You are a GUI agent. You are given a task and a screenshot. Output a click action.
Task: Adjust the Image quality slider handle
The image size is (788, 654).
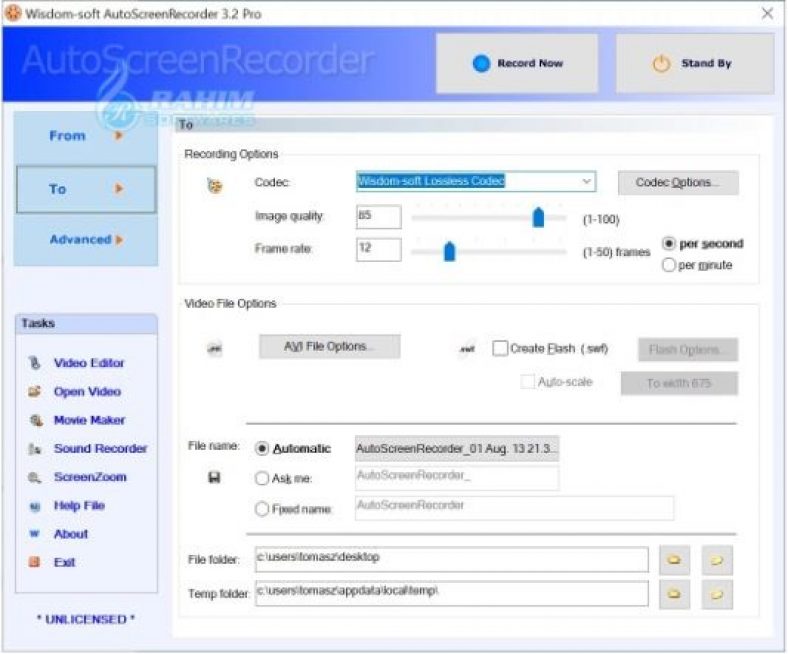tap(538, 217)
